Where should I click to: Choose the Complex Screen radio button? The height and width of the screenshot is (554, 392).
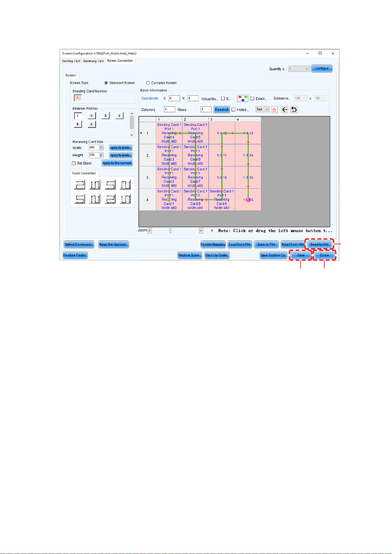pos(148,83)
